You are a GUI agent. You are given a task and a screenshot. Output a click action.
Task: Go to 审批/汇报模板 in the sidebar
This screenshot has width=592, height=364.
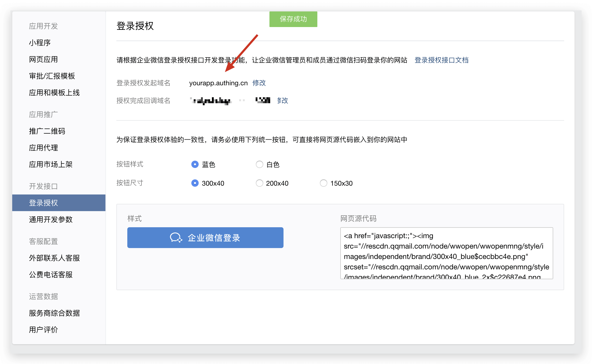click(x=52, y=76)
